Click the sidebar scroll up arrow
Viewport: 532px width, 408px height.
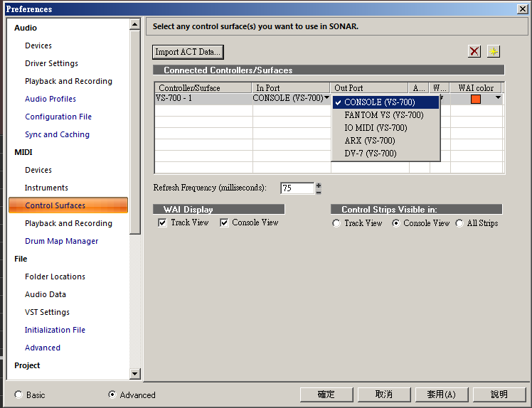[135, 25]
